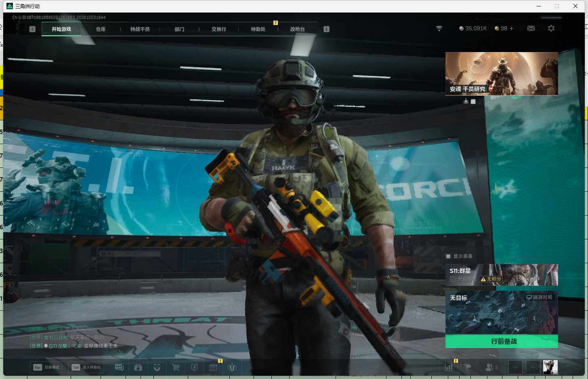Click the world chat line mentioning GTI涅槃

(x=74, y=346)
